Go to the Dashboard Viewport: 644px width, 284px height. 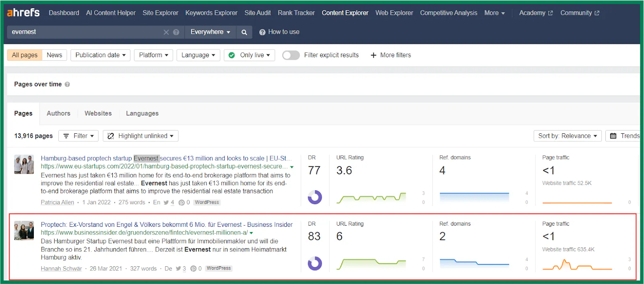pyautogui.click(x=64, y=13)
